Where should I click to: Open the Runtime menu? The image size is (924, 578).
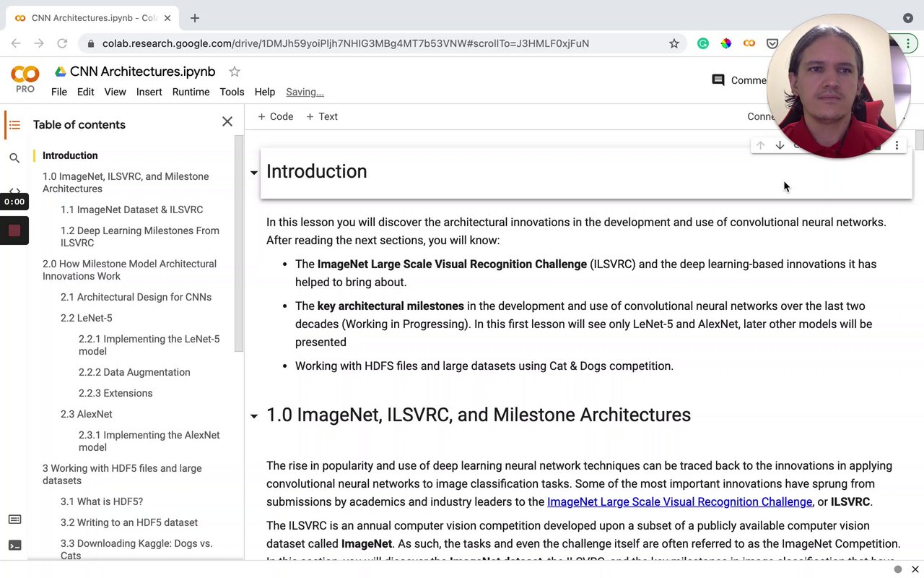[x=191, y=92]
